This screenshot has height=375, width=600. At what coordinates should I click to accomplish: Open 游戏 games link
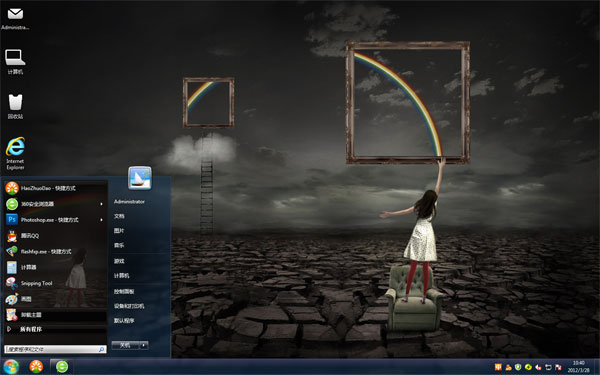(x=119, y=261)
